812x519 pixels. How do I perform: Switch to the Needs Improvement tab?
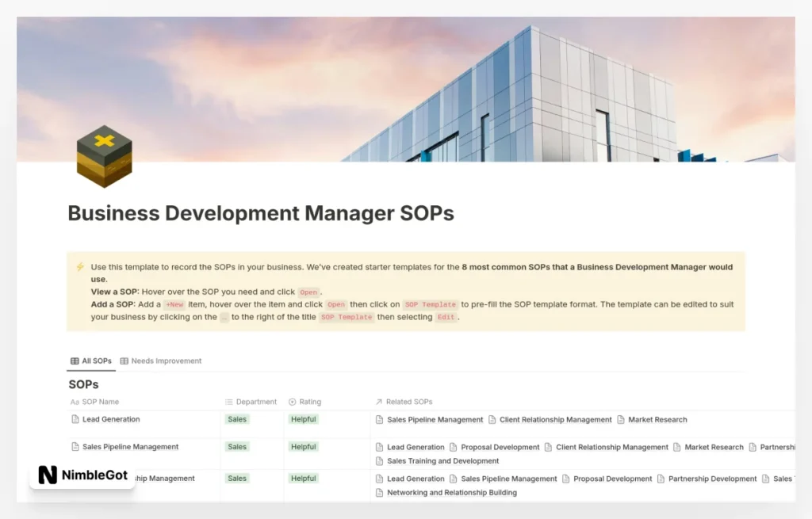[166, 361]
